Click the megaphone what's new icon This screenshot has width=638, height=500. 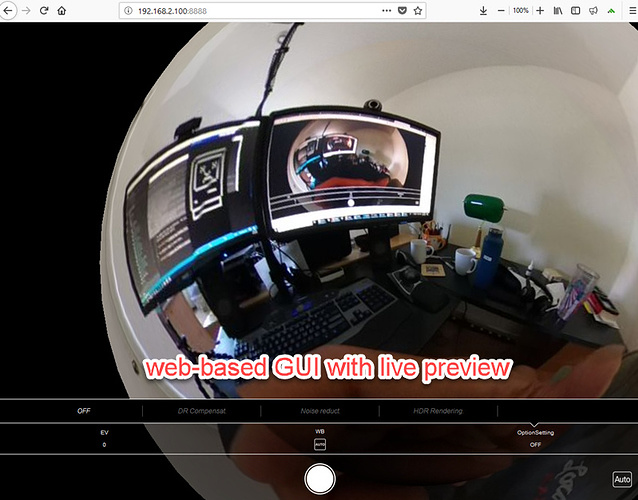[x=593, y=11]
